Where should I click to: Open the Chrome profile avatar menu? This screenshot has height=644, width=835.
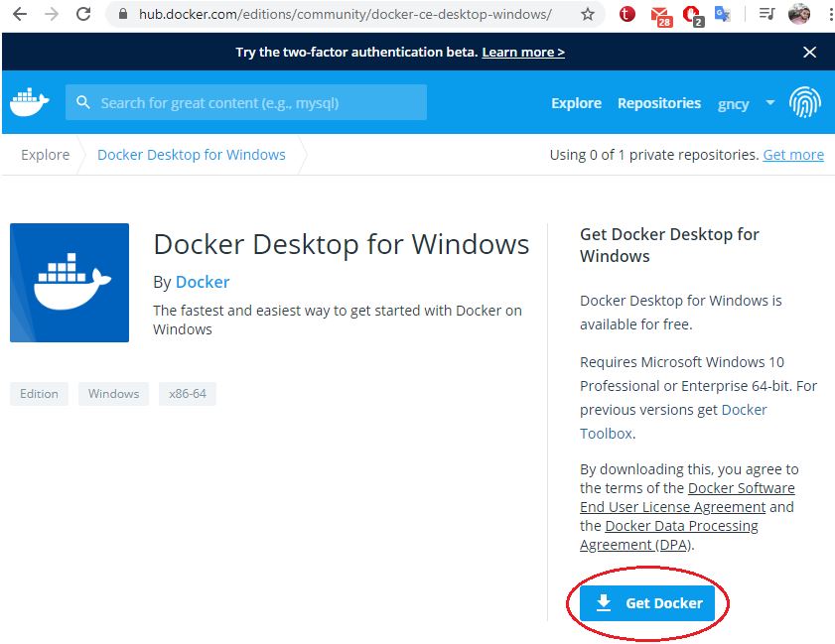coord(799,14)
